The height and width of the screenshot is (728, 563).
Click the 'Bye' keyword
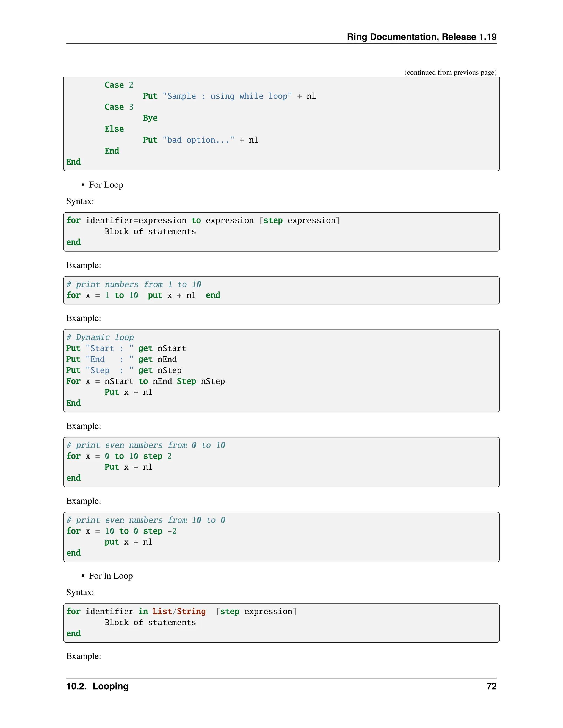point(150,118)
